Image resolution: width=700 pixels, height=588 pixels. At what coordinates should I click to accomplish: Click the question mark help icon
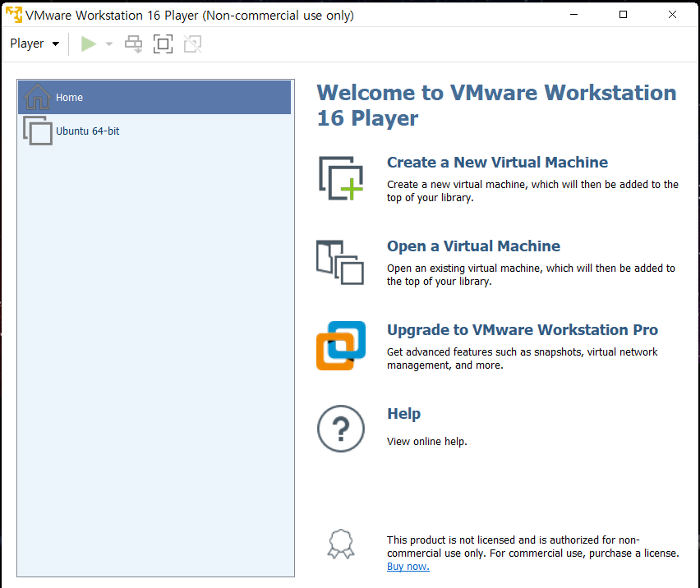point(341,429)
